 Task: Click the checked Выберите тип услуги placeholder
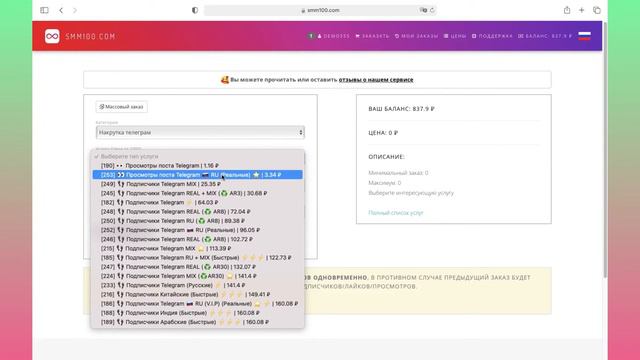pyautogui.click(x=198, y=156)
